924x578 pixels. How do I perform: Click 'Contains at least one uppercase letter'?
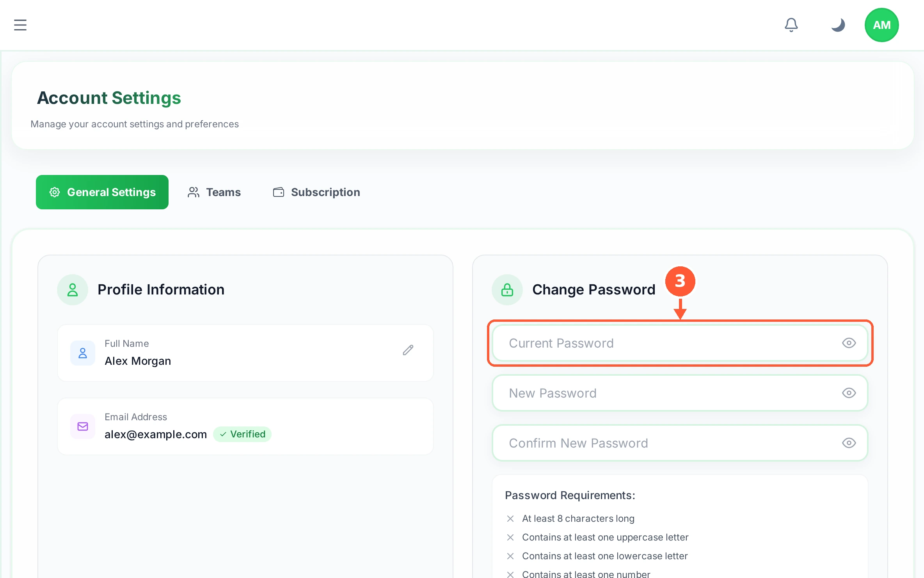coord(605,537)
